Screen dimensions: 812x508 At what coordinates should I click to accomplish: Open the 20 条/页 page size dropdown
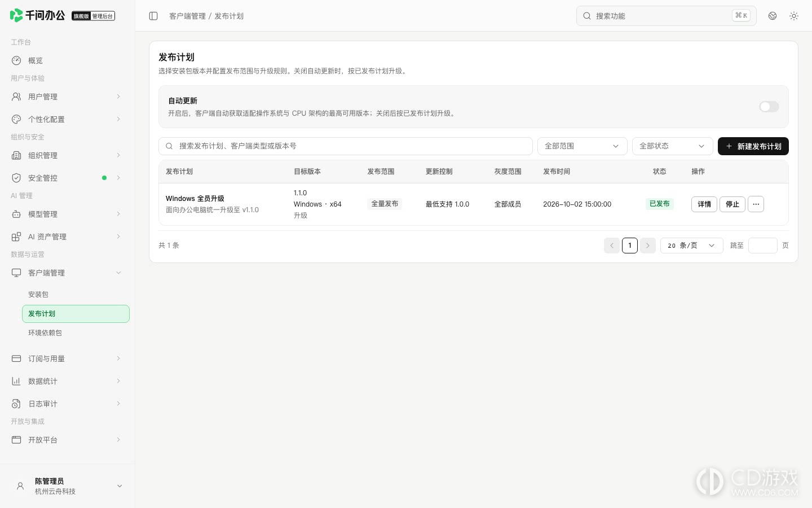click(691, 246)
